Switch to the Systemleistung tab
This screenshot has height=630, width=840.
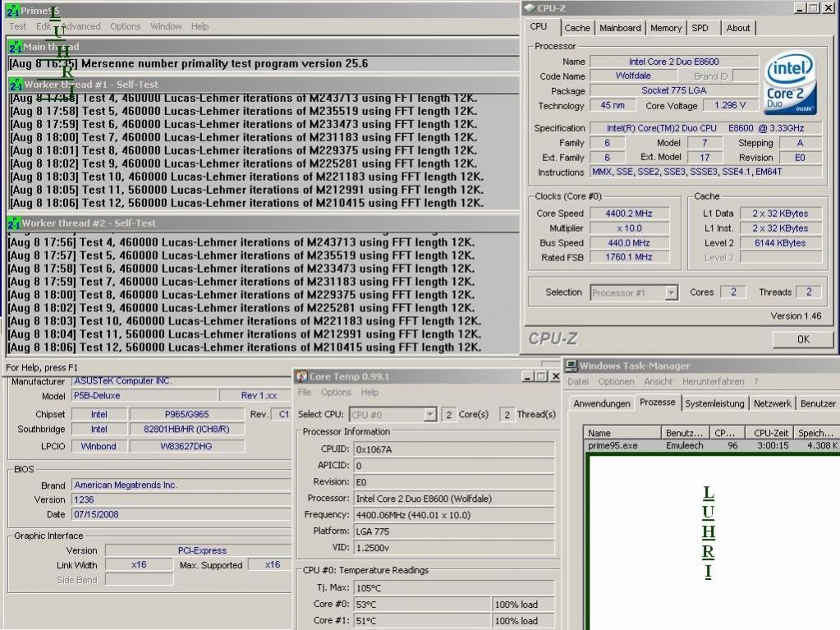(714, 403)
